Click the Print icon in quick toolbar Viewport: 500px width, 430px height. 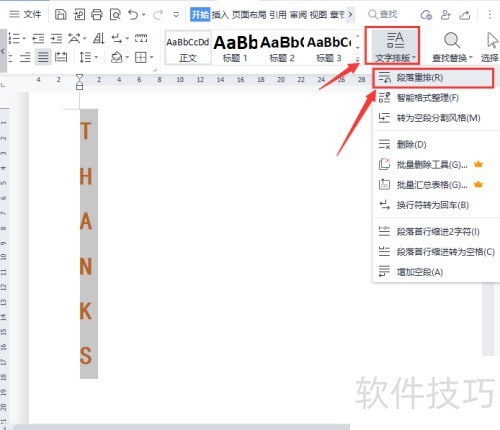[x=97, y=15]
